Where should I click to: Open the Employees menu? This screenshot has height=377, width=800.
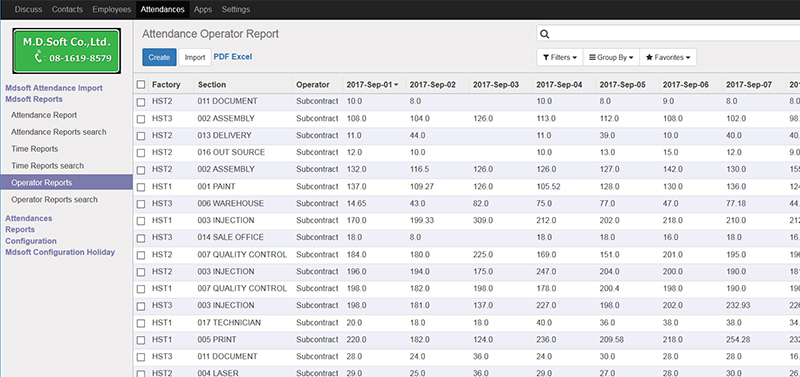click(112, 9)
